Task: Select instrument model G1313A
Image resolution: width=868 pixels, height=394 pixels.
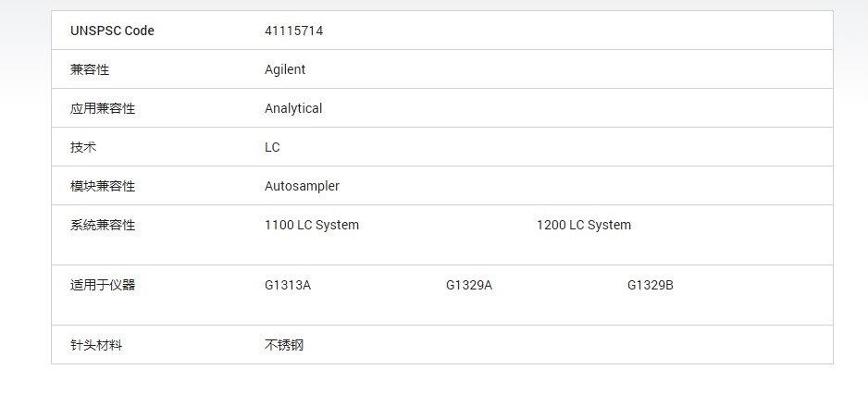Action: click(x=288, y=285)
